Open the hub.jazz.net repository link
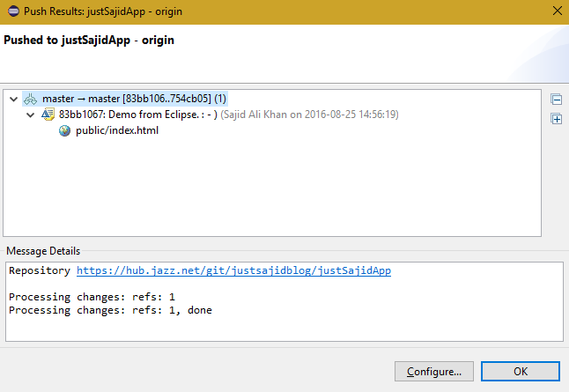This screenshot has height=392, width=569. pyautogui.click(x=233, y=270)
